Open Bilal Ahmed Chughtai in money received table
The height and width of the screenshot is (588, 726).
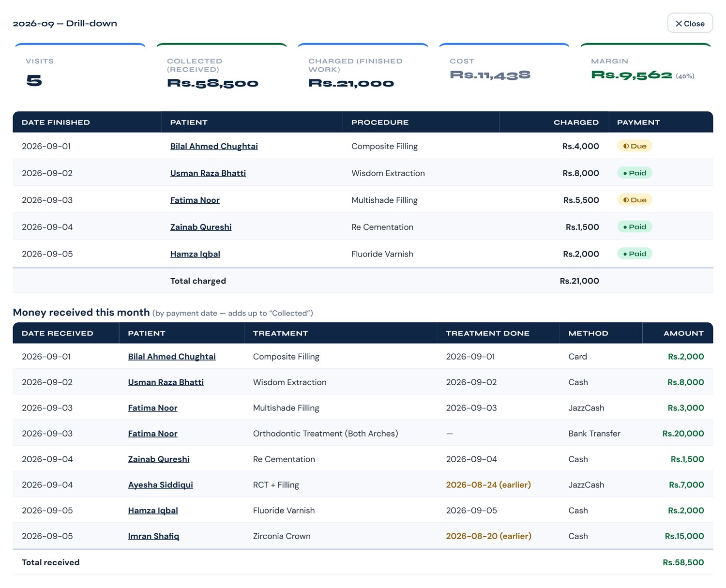(x=172, y=357)
